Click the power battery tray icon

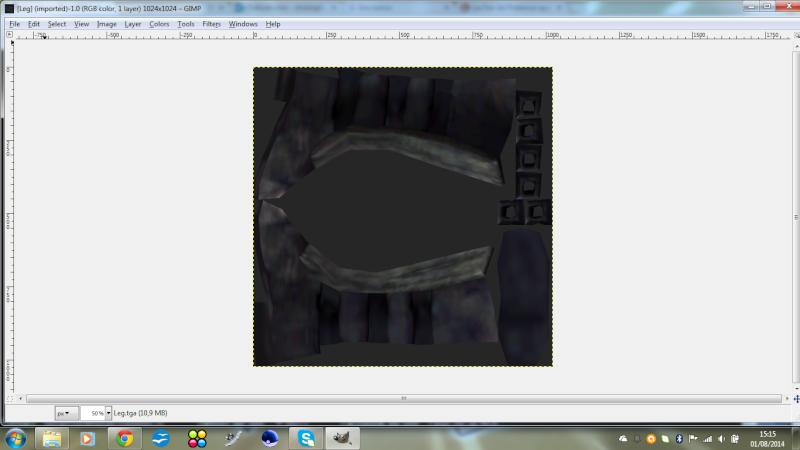[x=735, y=439]
